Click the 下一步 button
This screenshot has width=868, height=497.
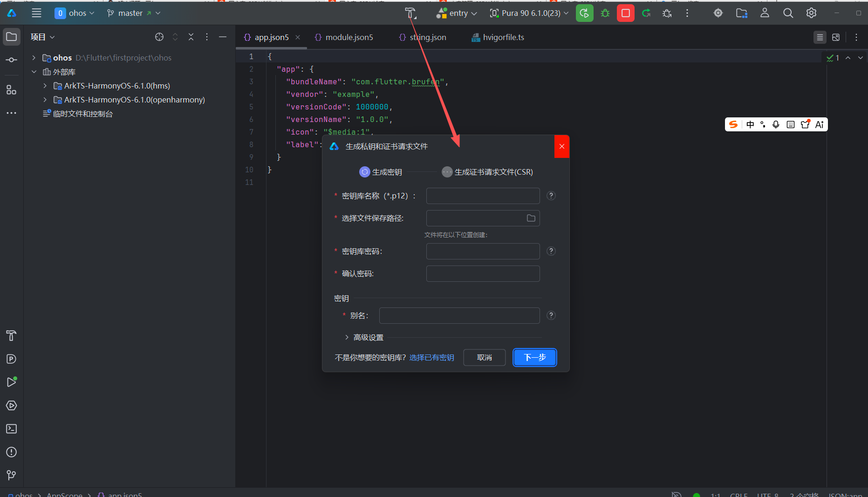(x=534, y=357)
